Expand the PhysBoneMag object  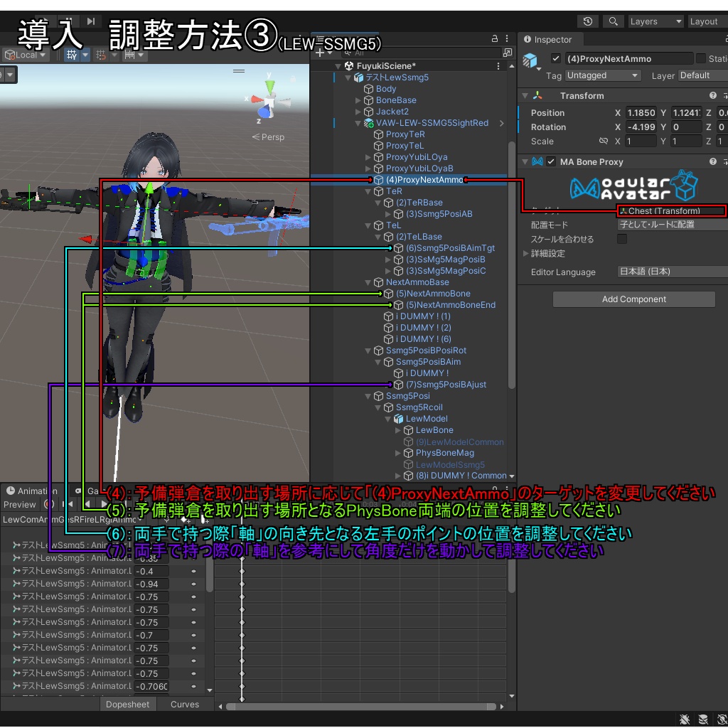click(398, 453)
